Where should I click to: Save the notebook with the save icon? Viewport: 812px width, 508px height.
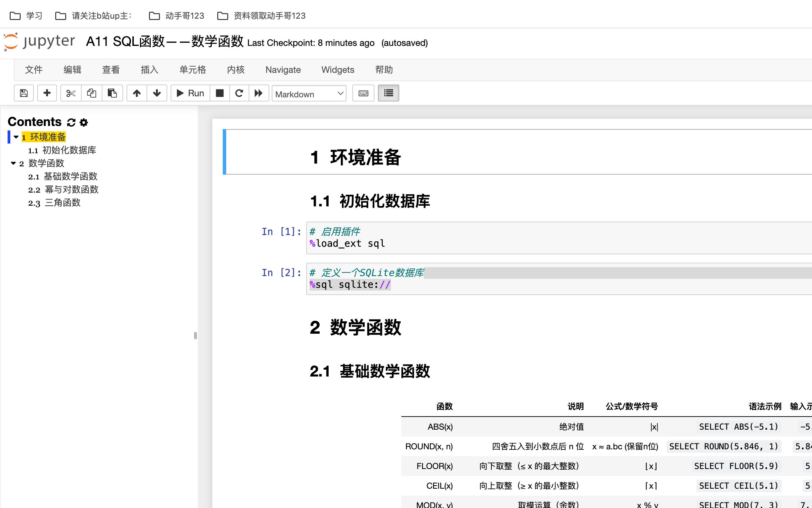(23, 93)
